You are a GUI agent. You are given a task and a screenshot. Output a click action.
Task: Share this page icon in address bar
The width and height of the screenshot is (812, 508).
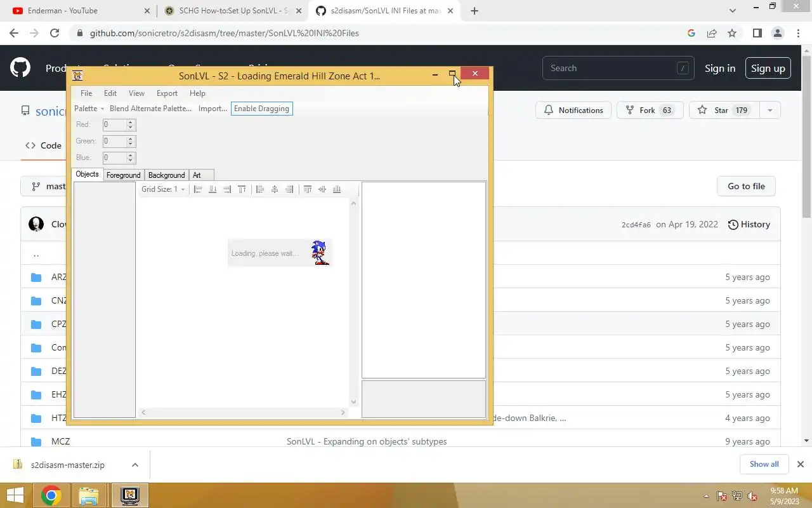pyautogui.click(x=712, y=33)
